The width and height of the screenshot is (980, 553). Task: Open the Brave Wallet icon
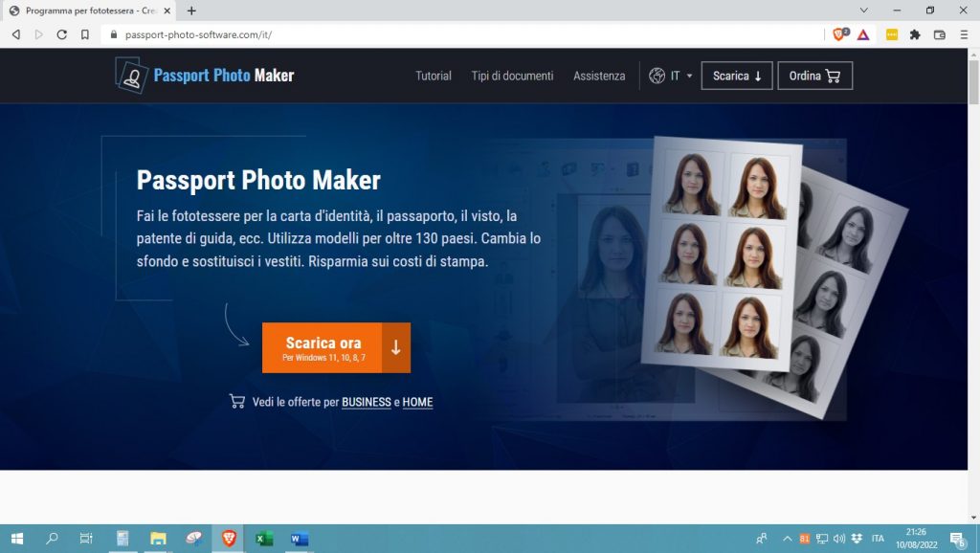(x=939, y=34)
